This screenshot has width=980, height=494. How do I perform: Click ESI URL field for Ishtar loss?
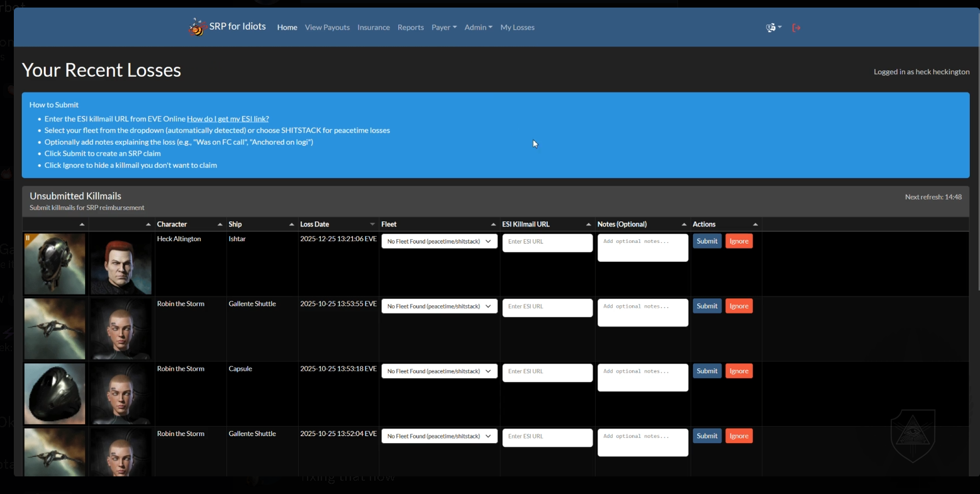click(x=547, y=242)
